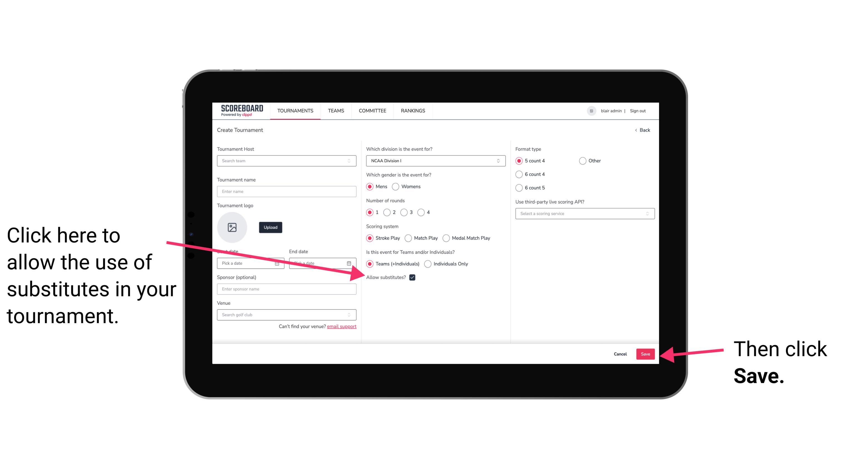Expand the Tournament Host search dropdown
Image resolution: width=868 pixels, height=467 pixels.
[x=351, y=161]
